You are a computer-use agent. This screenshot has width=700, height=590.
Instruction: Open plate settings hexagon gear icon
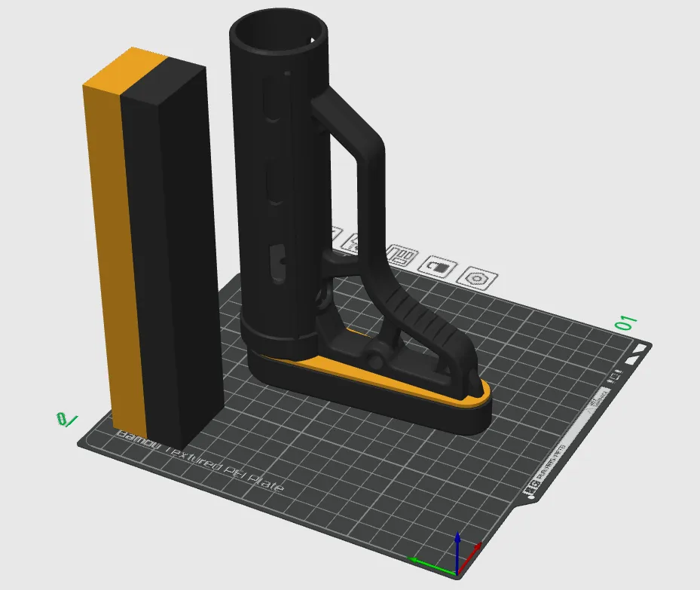click(x=478, y=278)
